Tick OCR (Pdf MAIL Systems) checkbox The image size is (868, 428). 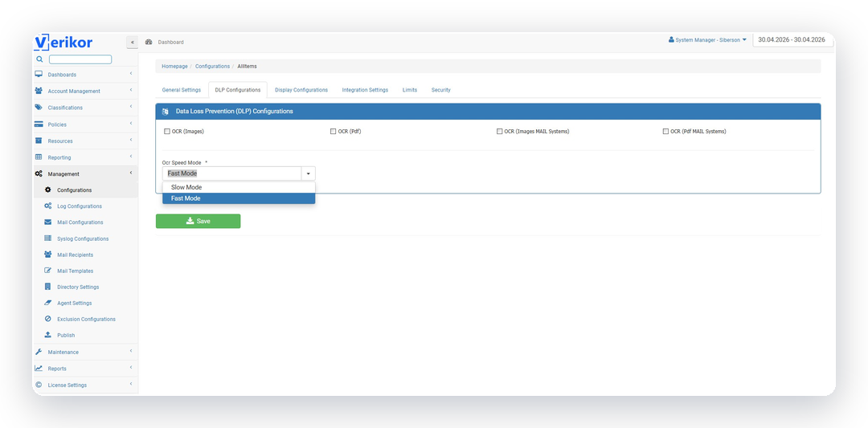pyautogui.click(x=665, y=132)
